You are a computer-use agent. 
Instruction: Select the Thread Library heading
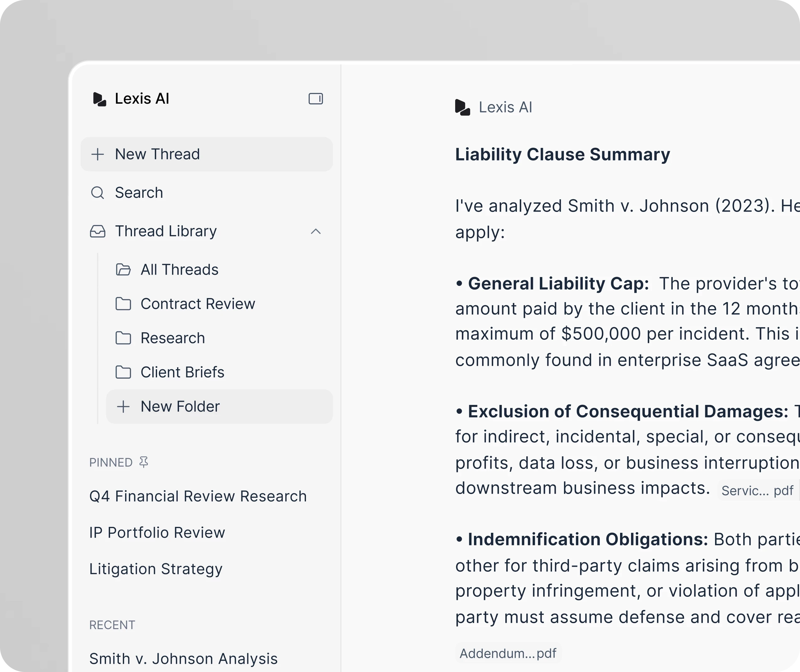pos(166,231)
